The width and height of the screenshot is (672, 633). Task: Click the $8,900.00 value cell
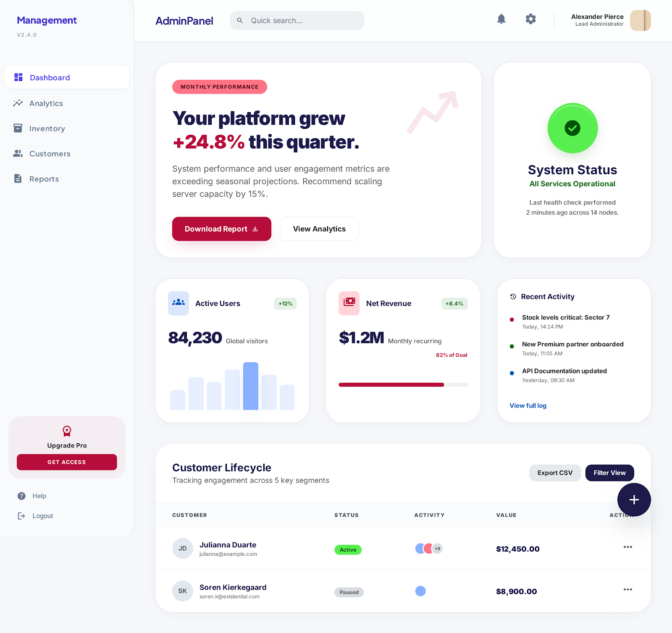[x=517, y=591]
